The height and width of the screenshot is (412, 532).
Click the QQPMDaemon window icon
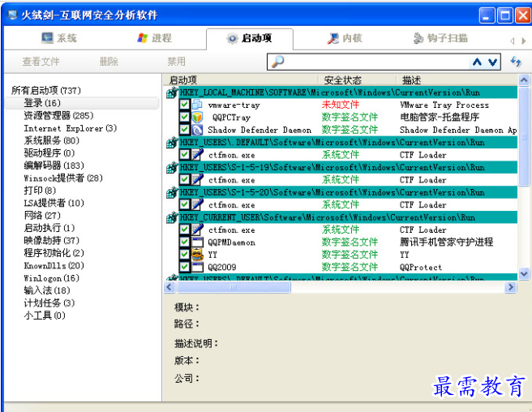(x=197, y=242)
